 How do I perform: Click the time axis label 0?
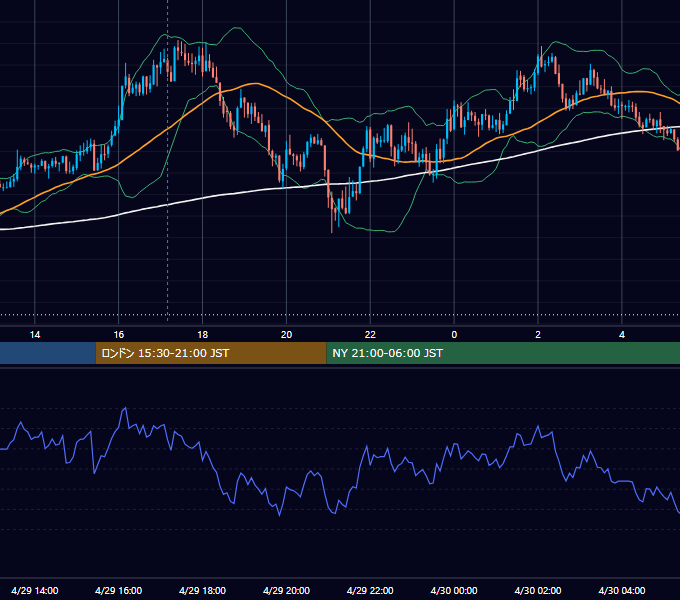[x=454, y=335]
